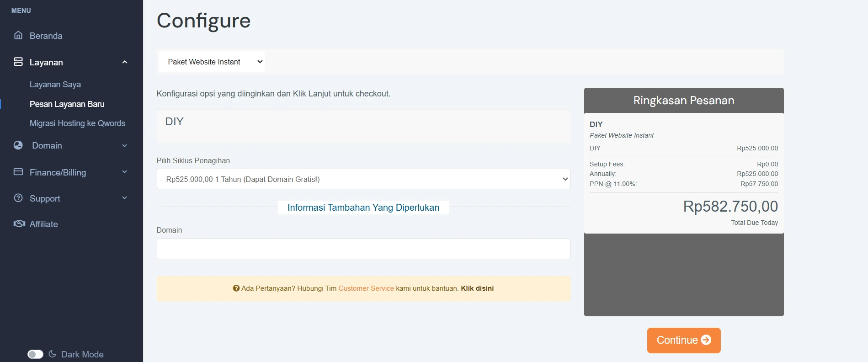Image resolution: width=868 pixels, height=362 pixels.
Task: Click the Finance/Billing card icon
Action: [x=18, y=172]
